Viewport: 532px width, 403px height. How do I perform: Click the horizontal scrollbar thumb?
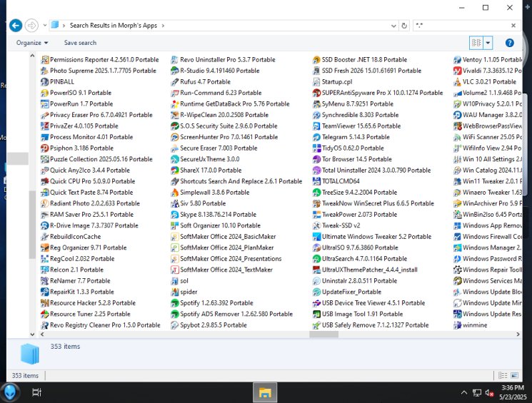[x=323, y=335]
